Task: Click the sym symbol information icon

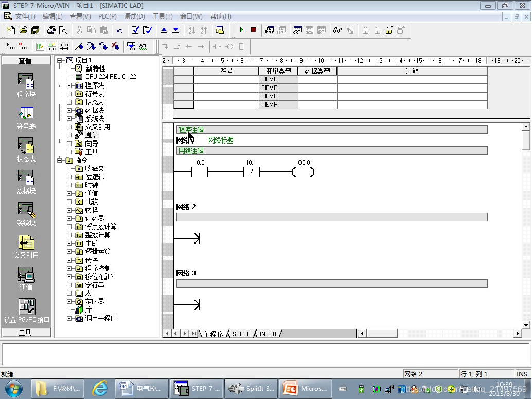Action: pyautogui.click(x=143, y=46)
